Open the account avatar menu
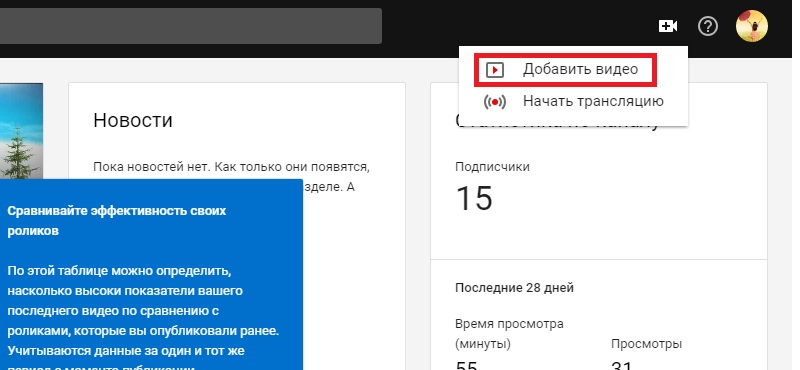 (752, 26)
